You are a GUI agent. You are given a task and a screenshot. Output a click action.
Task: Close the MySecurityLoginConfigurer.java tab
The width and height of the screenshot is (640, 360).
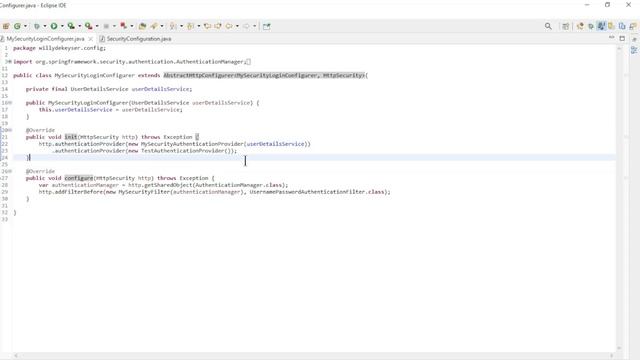coord(91,39)
